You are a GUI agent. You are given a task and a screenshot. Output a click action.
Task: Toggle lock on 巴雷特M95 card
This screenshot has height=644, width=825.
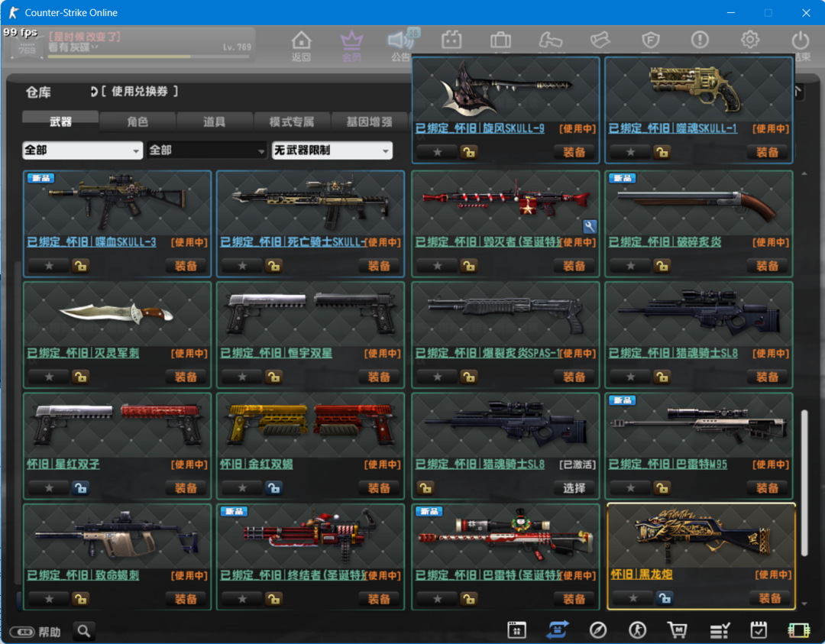(662, 487)
